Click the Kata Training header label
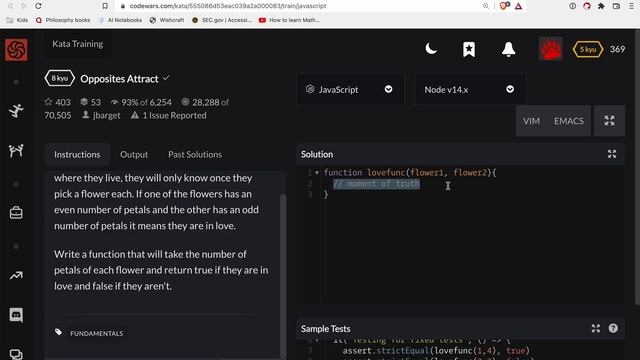The width and height of the screenshot is (640, 360). tap(78, 44)
